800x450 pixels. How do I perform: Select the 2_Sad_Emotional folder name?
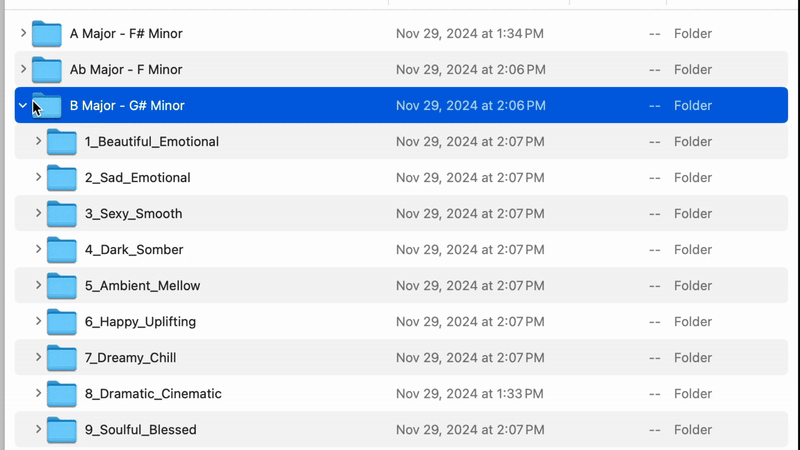137,178
